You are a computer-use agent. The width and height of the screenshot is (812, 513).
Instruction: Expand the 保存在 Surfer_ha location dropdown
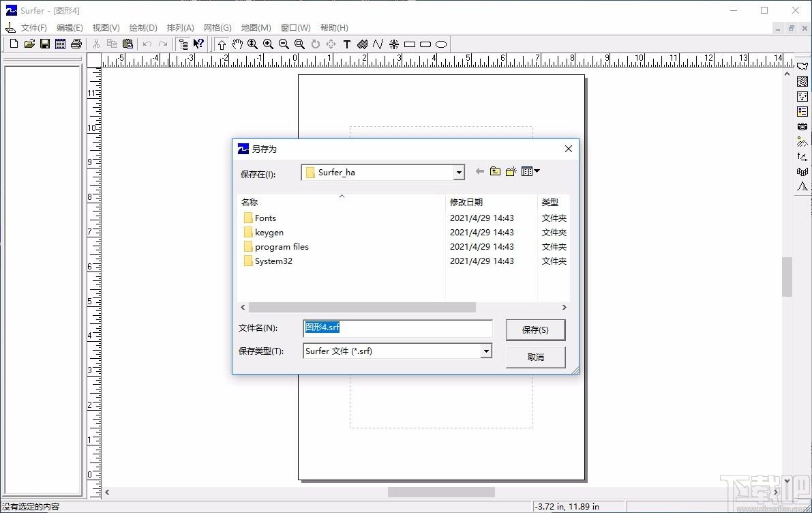click(x=458, y=173)
